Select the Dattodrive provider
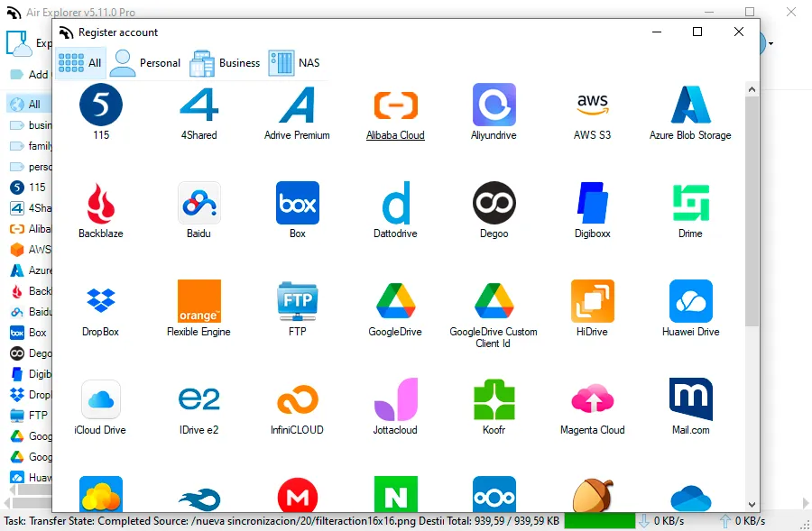 point(396,203)
